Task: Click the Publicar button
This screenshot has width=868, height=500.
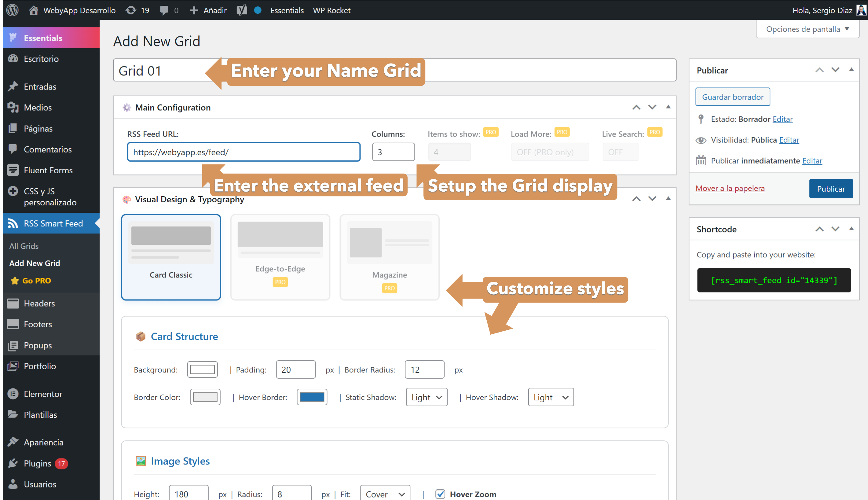Action: click(831, 189)
